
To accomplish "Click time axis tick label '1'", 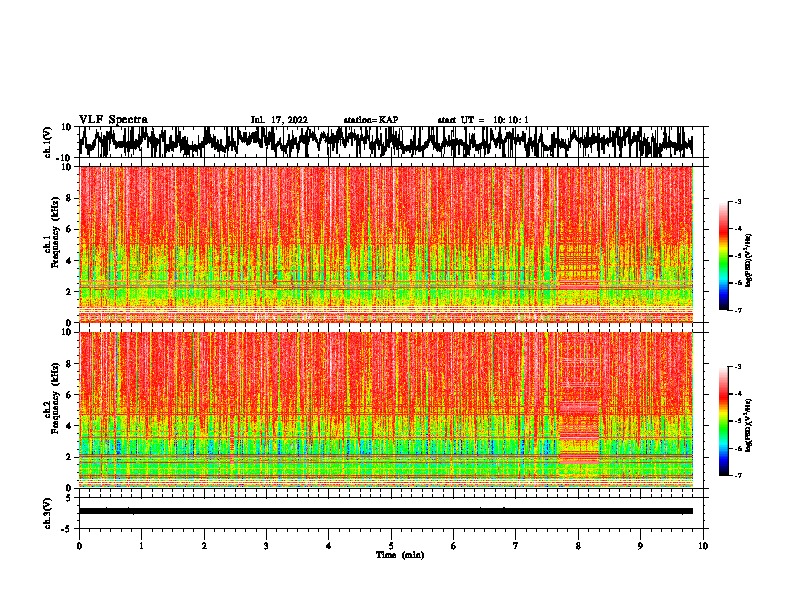I will coord(141,546).
